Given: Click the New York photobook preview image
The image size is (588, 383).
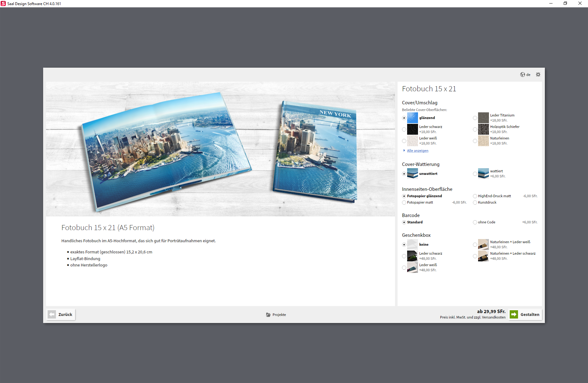Looking at the screenshot, I should click(x=220, y=149).
